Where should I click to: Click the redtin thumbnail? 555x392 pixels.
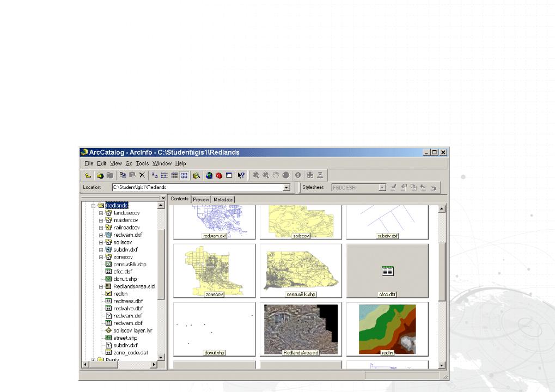pyautogui.click(x=387, y=329)
